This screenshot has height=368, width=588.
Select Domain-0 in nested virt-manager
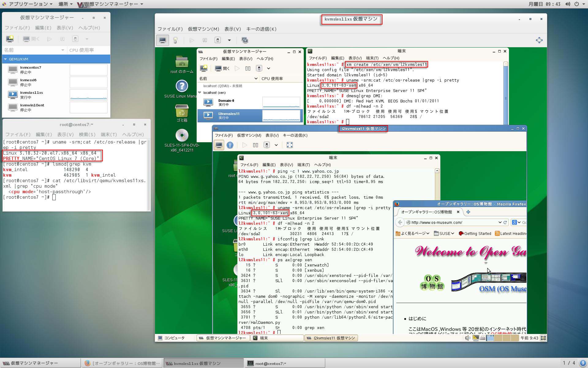click(x=250, y=102)
